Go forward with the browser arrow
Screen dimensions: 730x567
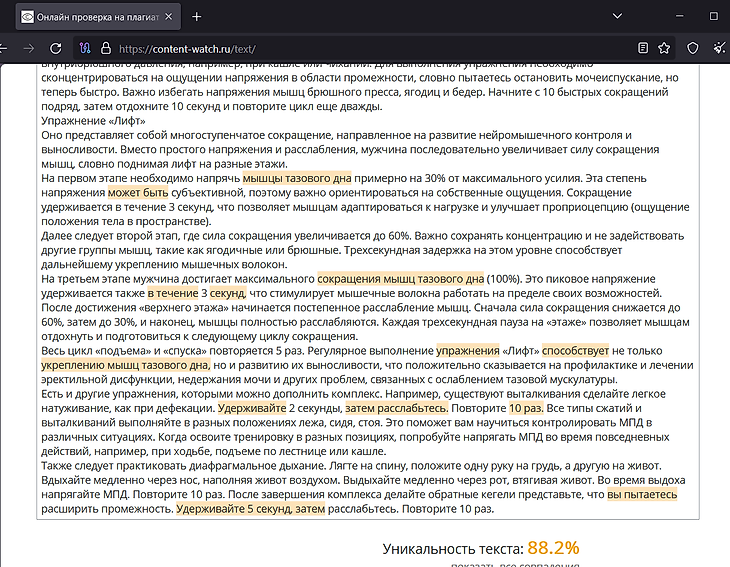29,48
